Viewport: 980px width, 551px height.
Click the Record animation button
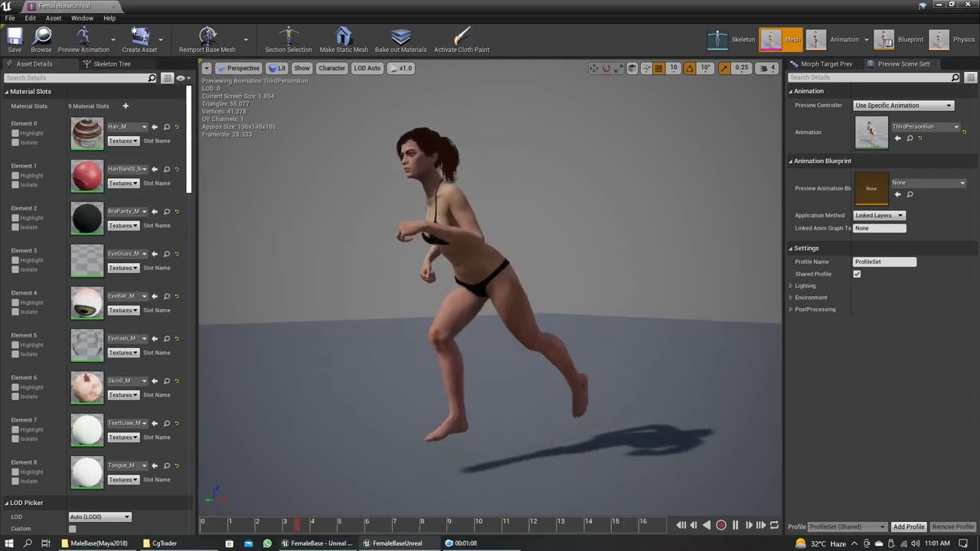pyautogui.click(x=720, y=525)
